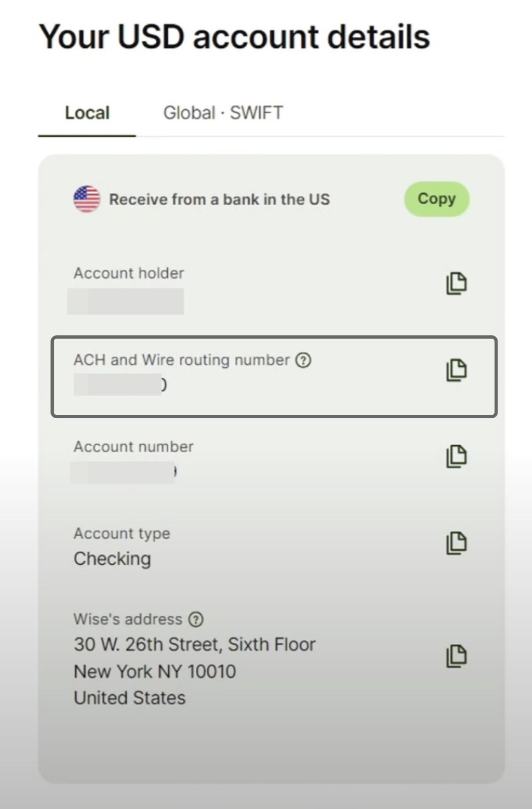Copy Wise's address to clipboard
Viewport: 532px width, 809px height.
point(456,656)
